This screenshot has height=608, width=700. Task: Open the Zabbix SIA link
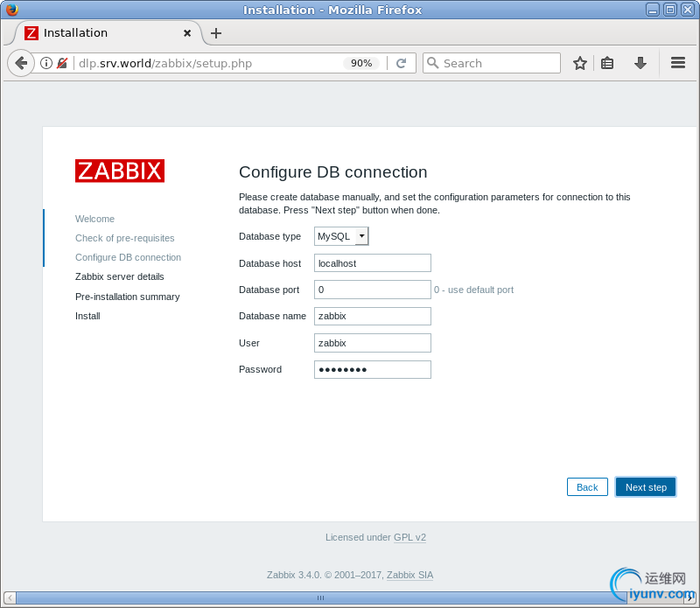coord(409,575)
